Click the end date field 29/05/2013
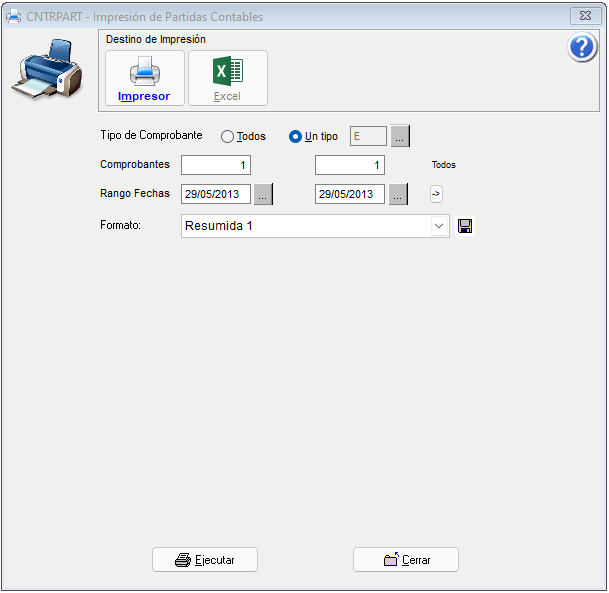The height and width of the screenshot is (593, 609). pyautogui.click(x=350, y=194)
